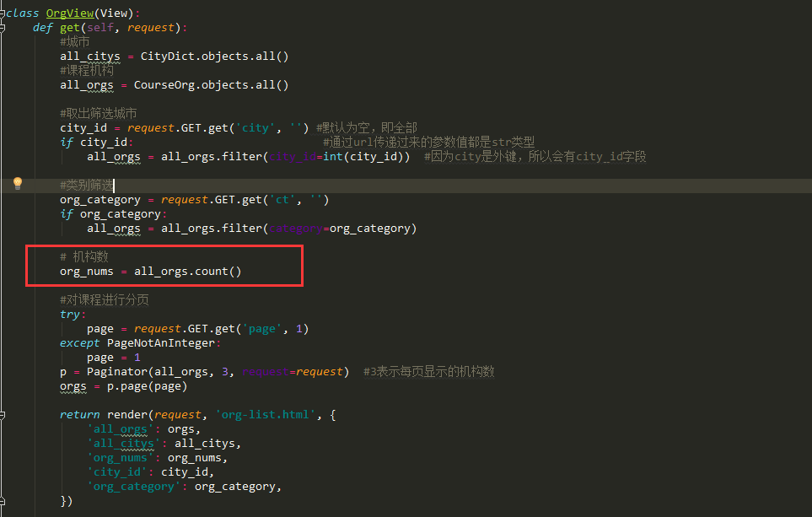Screen dimensions: 812x517
Task: Click the yellow lightbulb intention icon
Action: 18,183
